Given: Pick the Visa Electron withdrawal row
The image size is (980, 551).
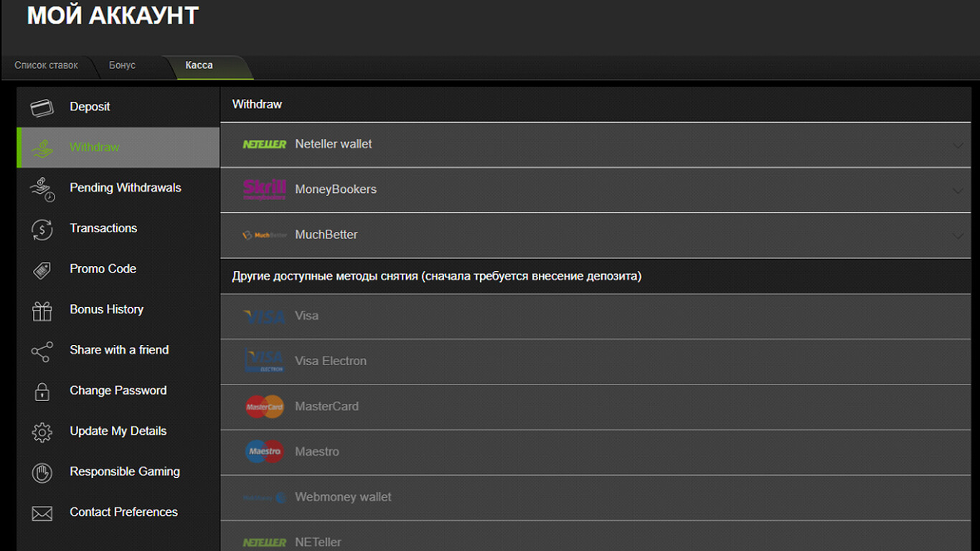Looking at the screenshot, I should coord(330,361).
